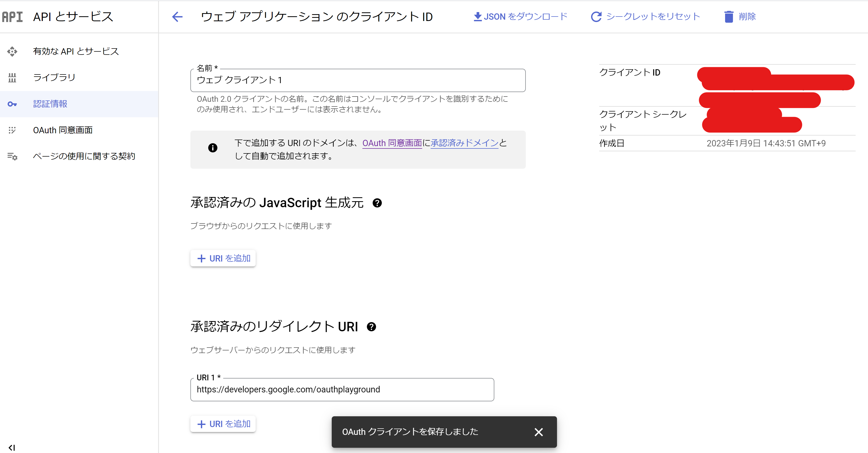Add a JavaScript origin URI
The image size is (868, 453).
[x=223, y=258]
